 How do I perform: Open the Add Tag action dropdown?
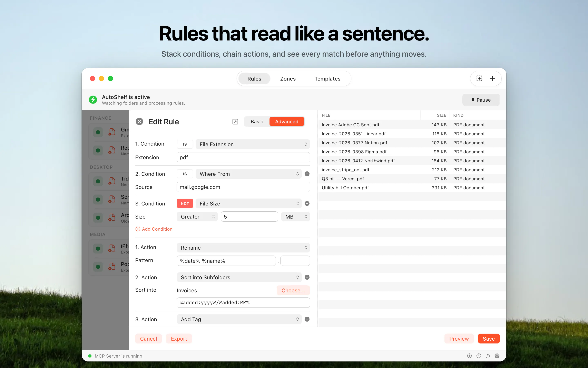[239, 319]
